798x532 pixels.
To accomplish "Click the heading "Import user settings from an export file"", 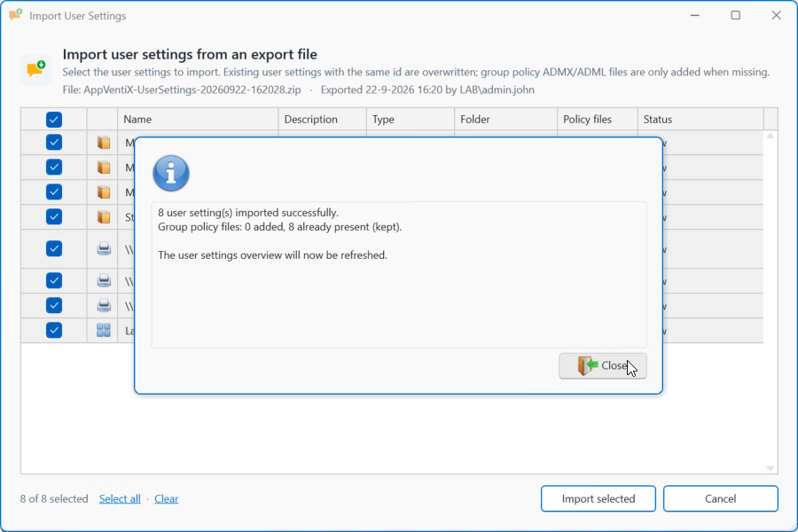I will pos(190,54).
